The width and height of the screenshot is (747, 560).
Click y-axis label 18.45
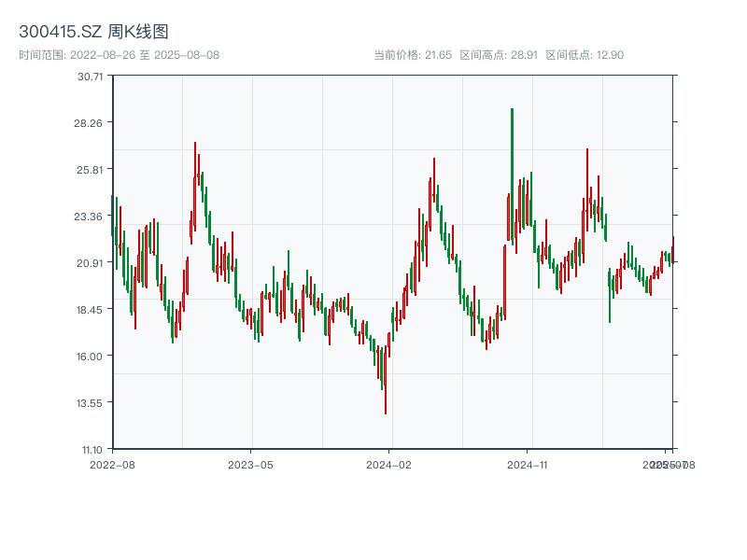click(90, 310)
